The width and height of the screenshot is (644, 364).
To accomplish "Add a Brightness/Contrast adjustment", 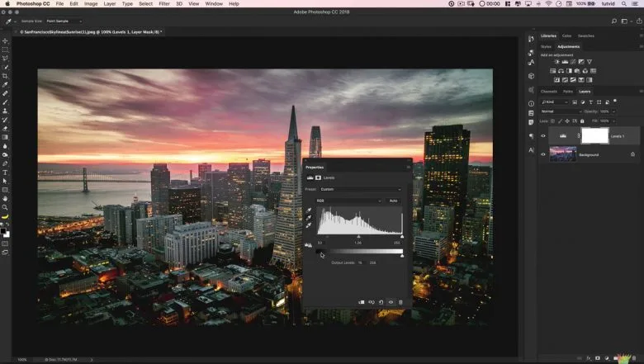I will pos(557,62).
